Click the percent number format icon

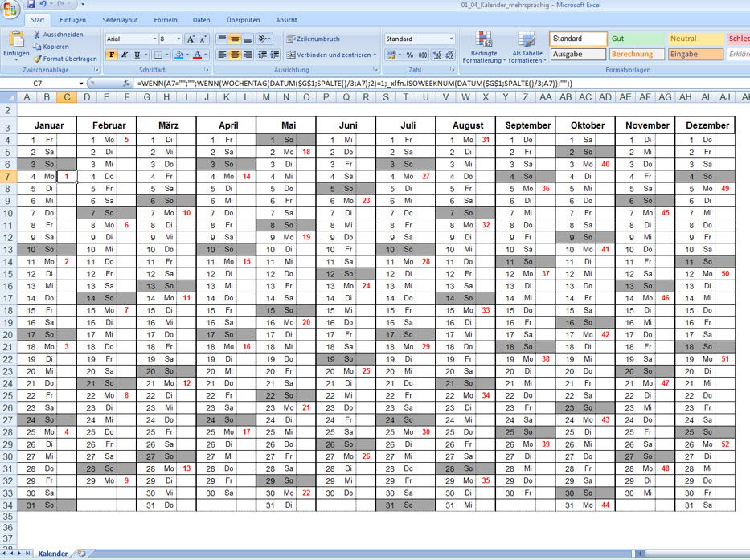(x=410, y=55)
